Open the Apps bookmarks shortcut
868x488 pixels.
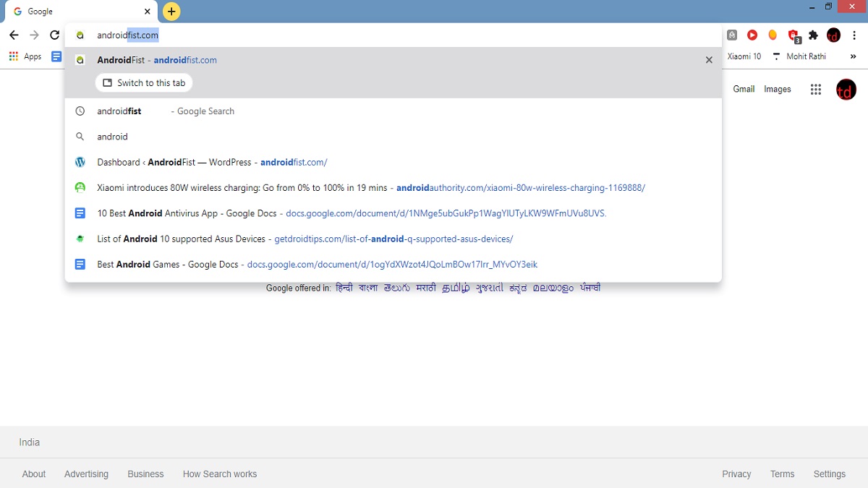(25, 56)
